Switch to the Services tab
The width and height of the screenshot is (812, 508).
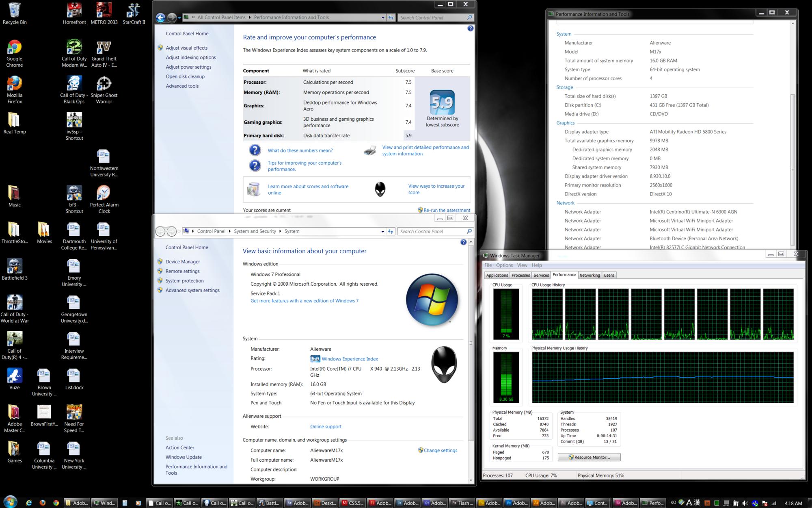coord(541,275)
